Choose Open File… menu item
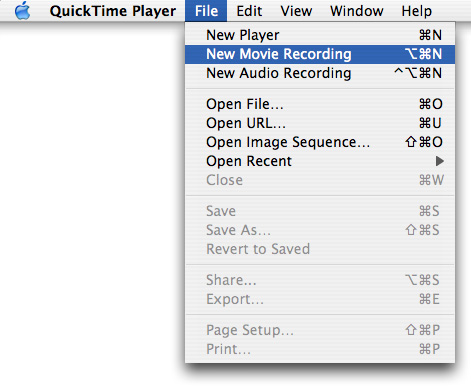 [x=320, y=104]
